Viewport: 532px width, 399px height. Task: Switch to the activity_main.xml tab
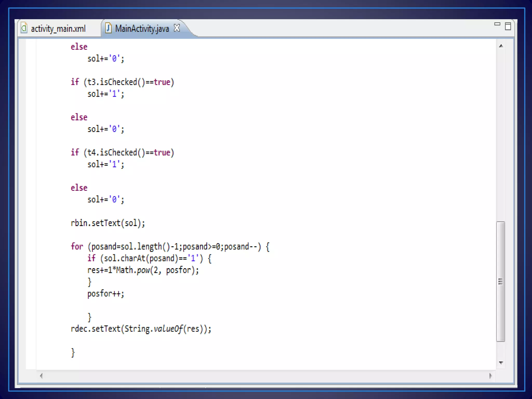tap(58, 29)
